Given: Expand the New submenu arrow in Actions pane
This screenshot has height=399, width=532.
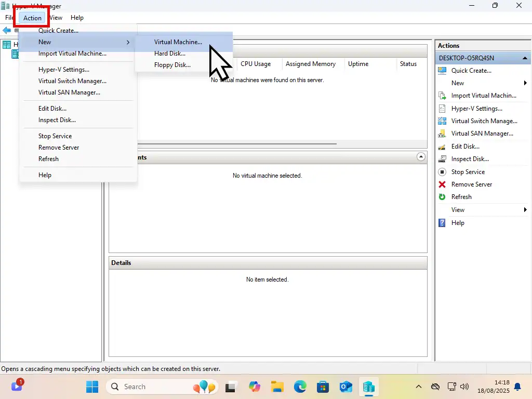Looking at the screenshot, I should (x=525, y=83).
